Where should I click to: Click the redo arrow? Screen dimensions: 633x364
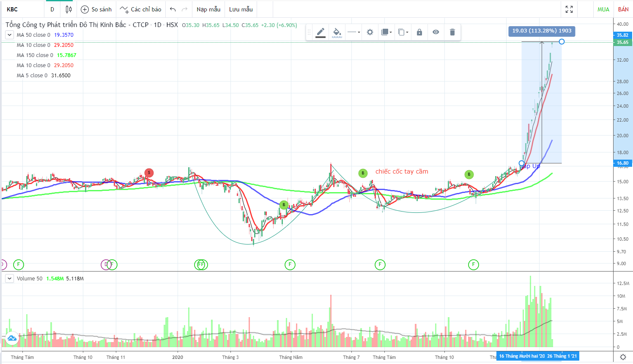pos(184,9)
